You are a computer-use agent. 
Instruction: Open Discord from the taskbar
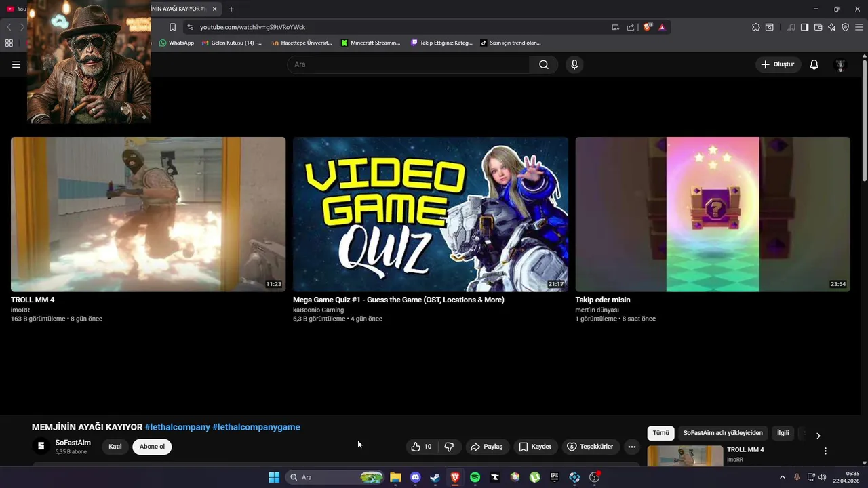(x=415, y=477)
